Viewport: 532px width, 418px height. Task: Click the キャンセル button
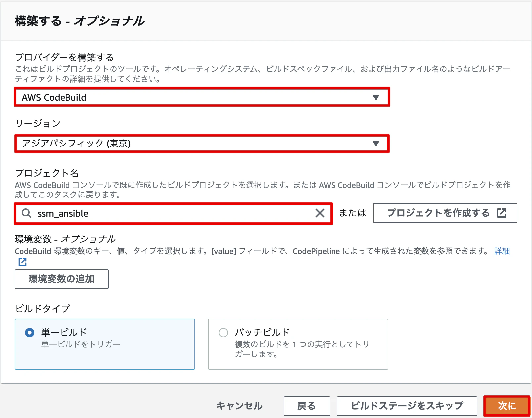click(239, 406)
